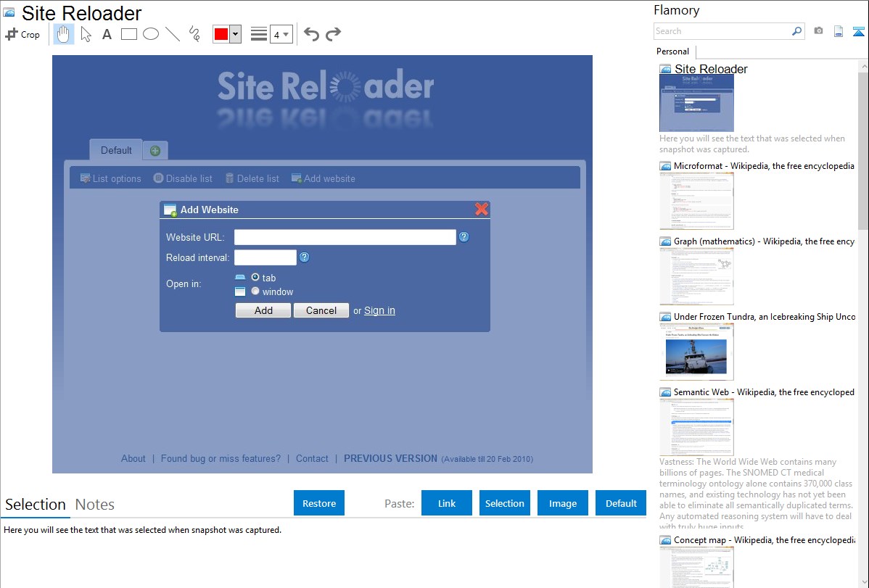The image size is (869, 588).
Task: Click the Default list tab
Action: tap(116, 150)
